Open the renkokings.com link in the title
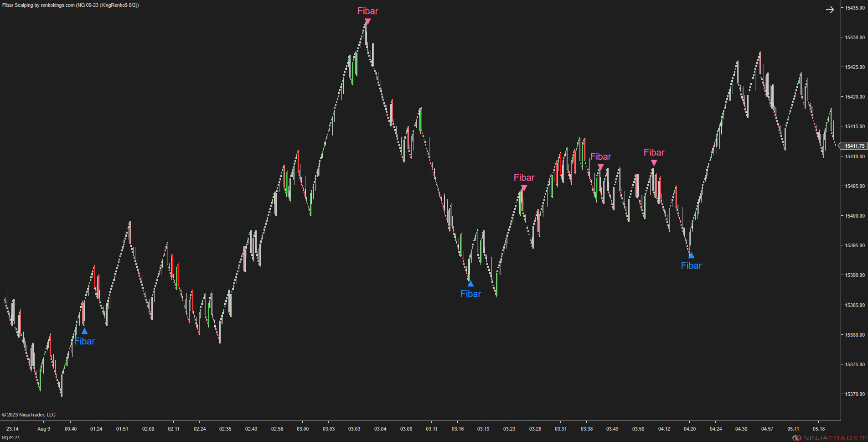The height and width of the screenshot is (442, 868). tap(57, 5)
